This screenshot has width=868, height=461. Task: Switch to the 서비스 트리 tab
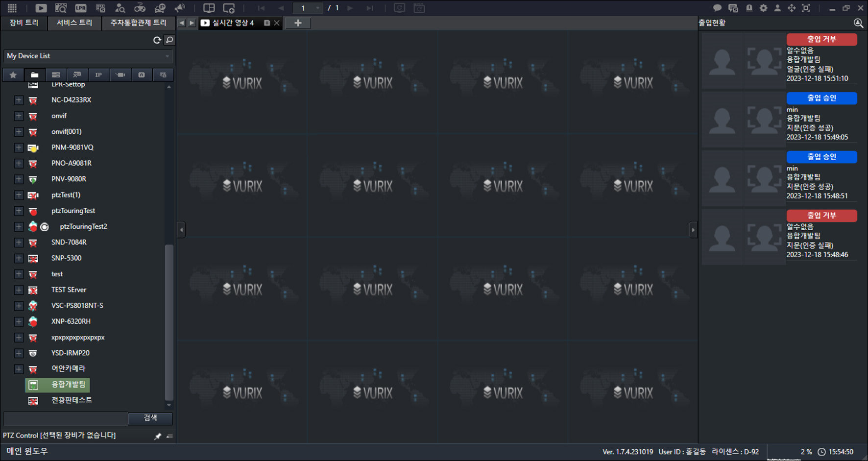[74, 23]
